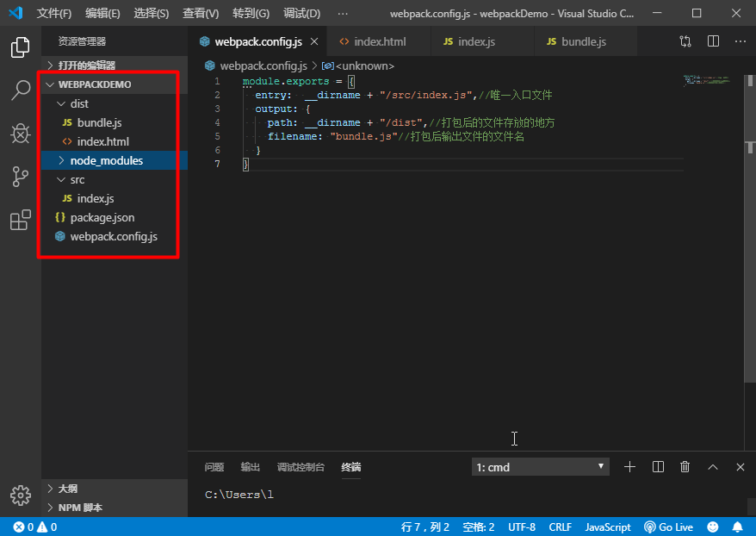The width and height of the screenshot is (756, 536).
Task: Open the 文件(F) menu
Action: coord(54,14)
